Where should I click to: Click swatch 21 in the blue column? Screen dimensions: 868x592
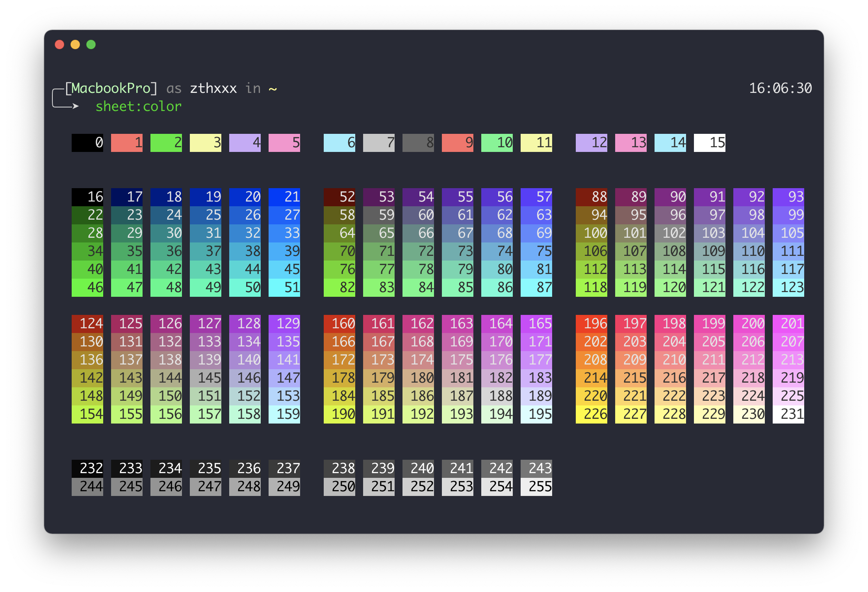click(284, 197)
